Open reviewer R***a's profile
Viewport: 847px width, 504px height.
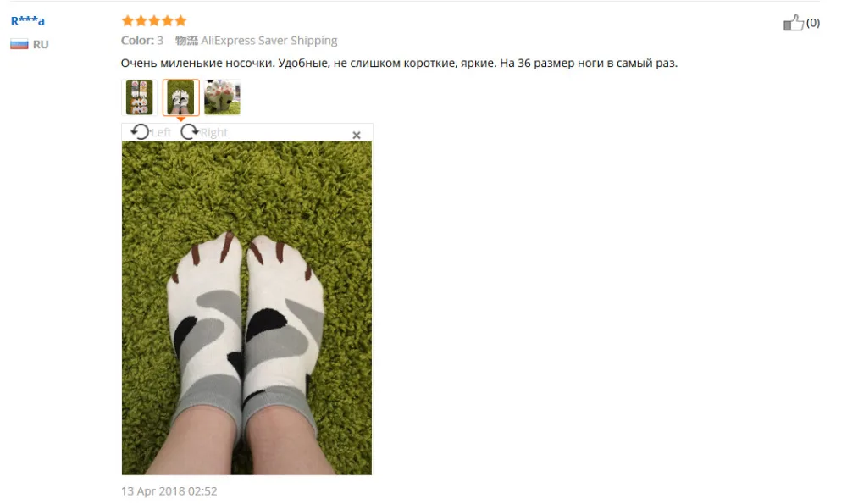pos(28,20)
